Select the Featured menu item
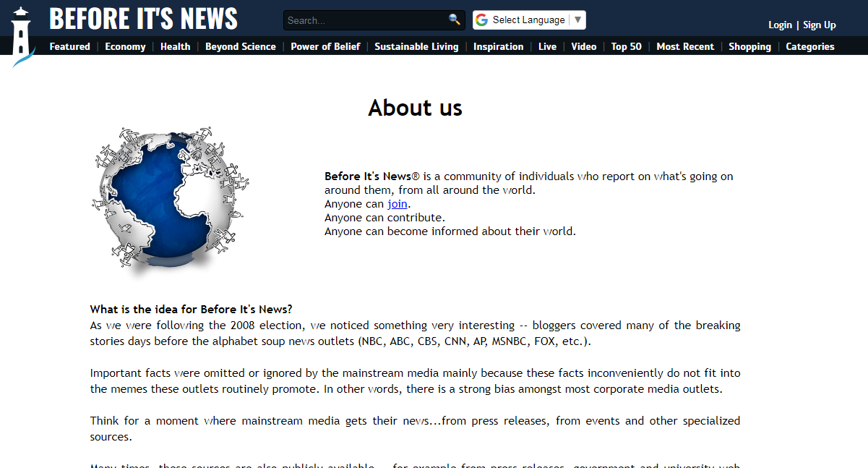868x468 pixels. pos(69,46)
